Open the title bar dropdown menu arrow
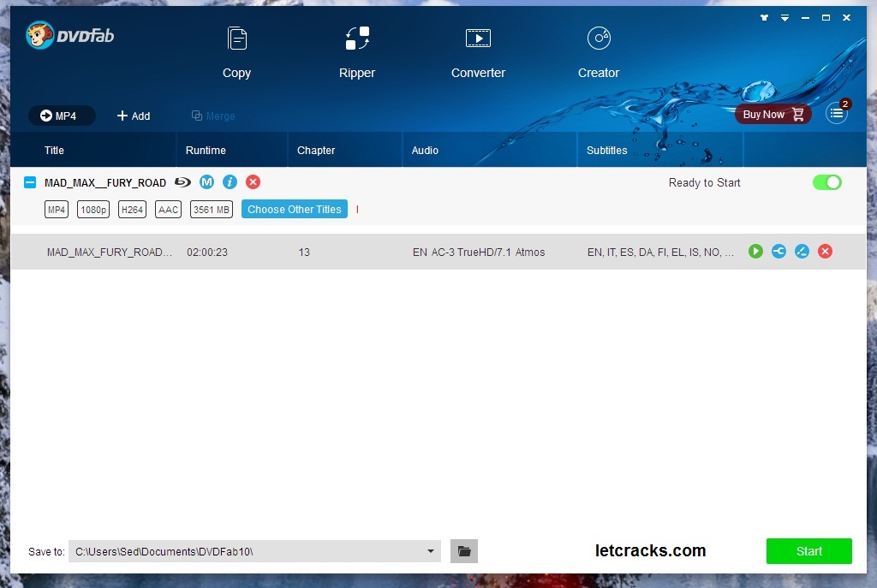Screen dimensions: 877x588 [x=785, y=18]
